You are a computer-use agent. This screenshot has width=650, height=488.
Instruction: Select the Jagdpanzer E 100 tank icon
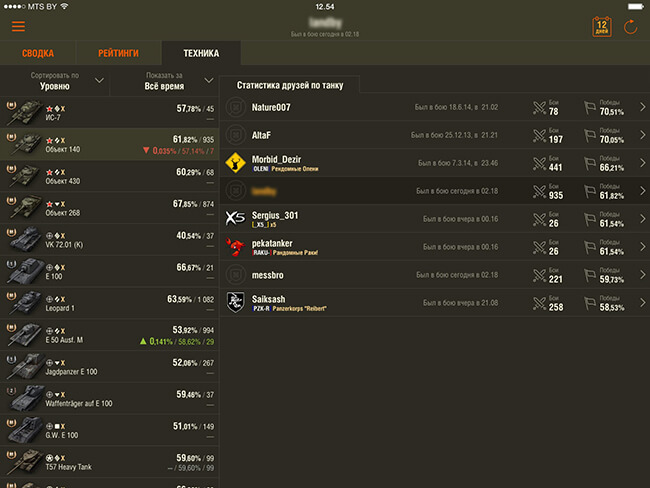(26, 367)
